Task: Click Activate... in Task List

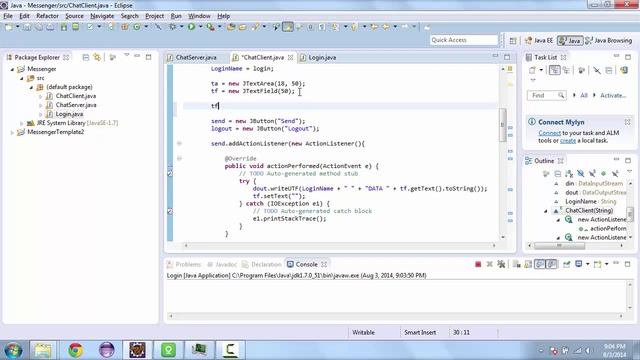Action: tap(613, 96)
